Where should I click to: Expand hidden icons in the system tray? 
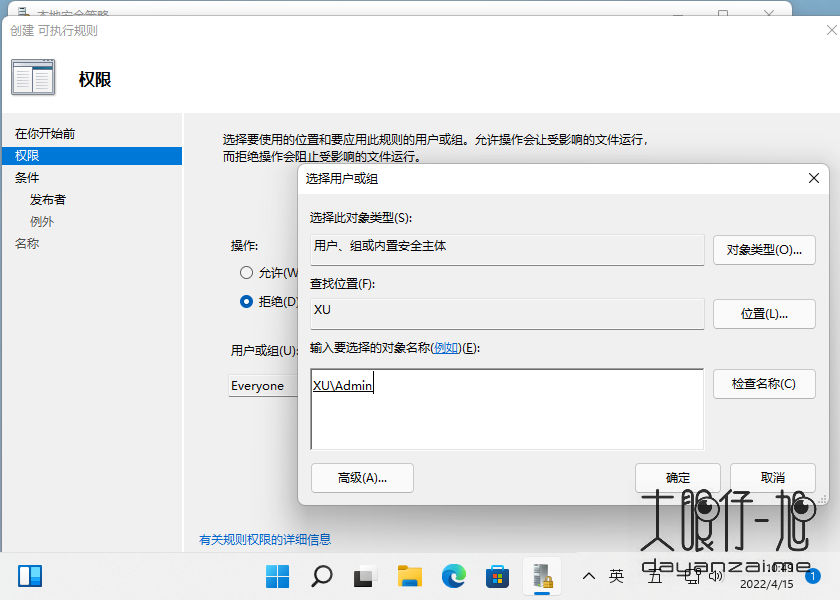[x=589, y=576]
